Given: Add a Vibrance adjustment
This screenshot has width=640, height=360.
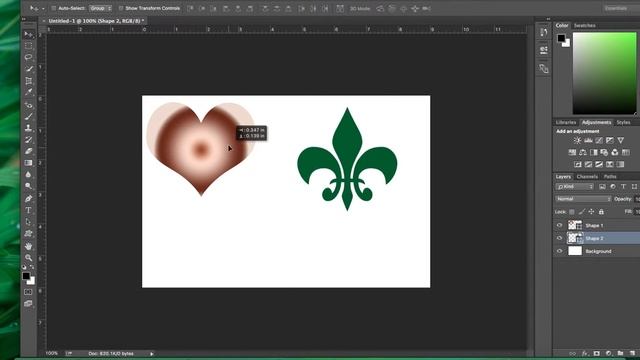Looking at the screenshot, I should point(620,140).
